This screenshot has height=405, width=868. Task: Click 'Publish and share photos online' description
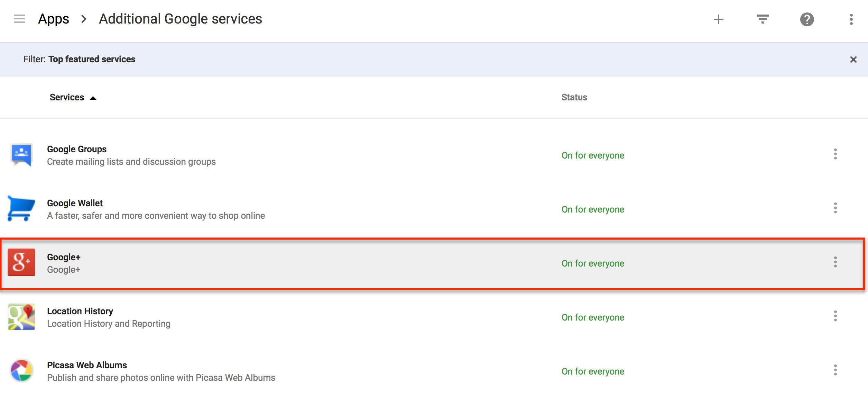coord(161,378)
